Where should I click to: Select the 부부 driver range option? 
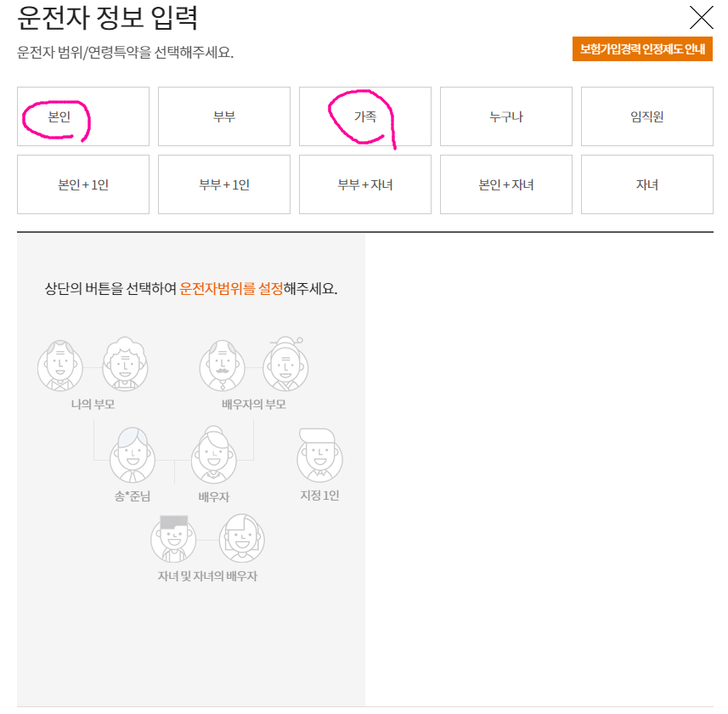223,116
